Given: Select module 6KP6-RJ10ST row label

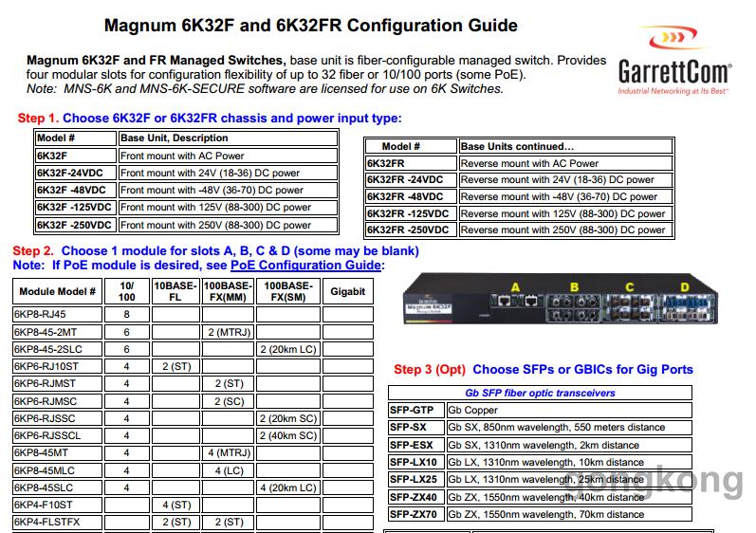Looking at the screenshot, I should click(x=57, y=366).
